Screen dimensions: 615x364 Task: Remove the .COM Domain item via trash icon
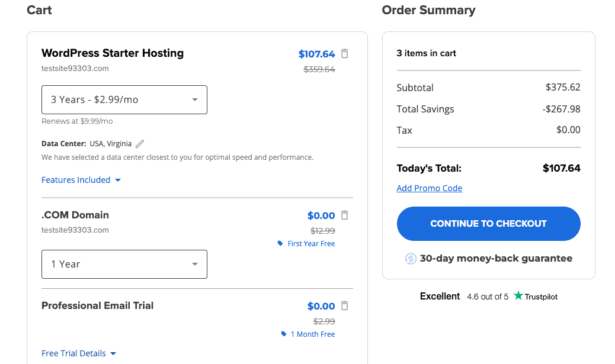click(x=345, y=215)
